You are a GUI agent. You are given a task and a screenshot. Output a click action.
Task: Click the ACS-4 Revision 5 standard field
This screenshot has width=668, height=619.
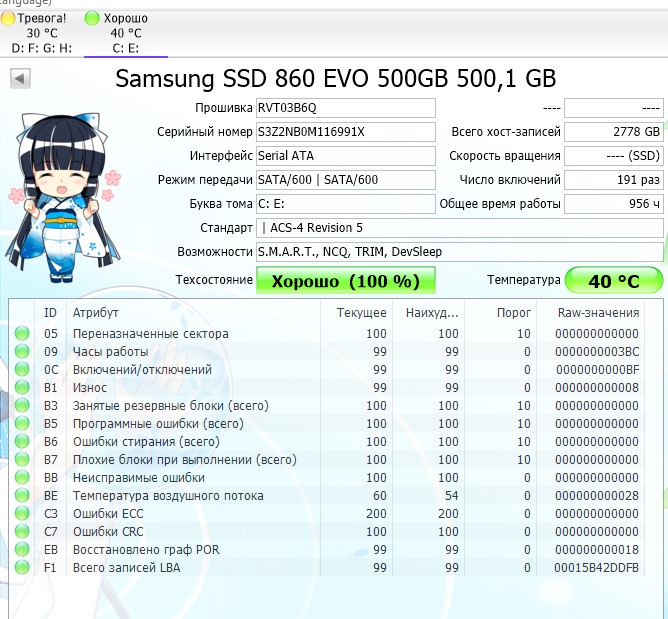coord(460,228)
